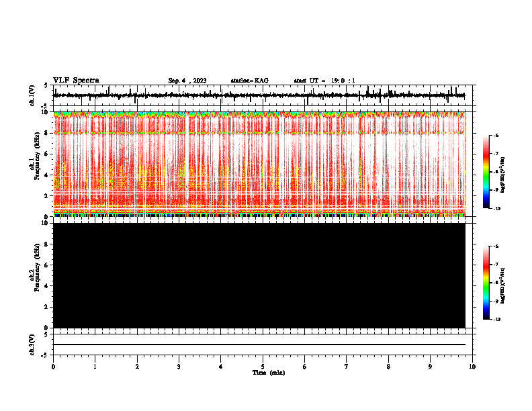
Task: Click time axis tick label "8"
Action: [388, 367]
